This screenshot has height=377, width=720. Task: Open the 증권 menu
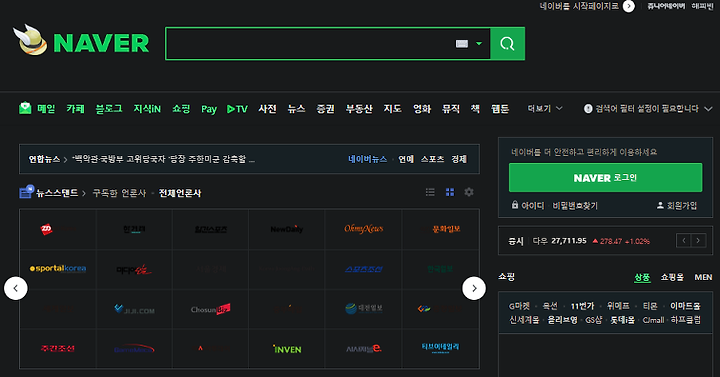pyautogui.click(x=326, y=109)
